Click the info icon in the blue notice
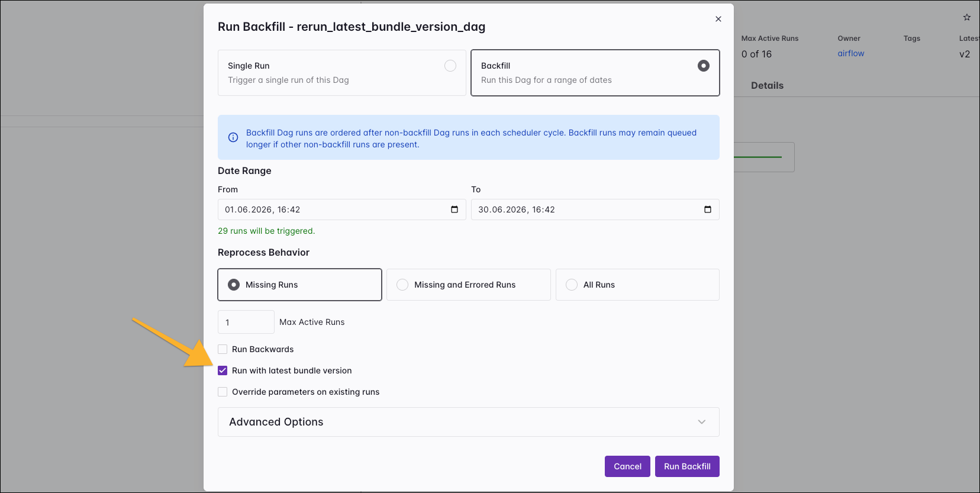 click(233, 137)
